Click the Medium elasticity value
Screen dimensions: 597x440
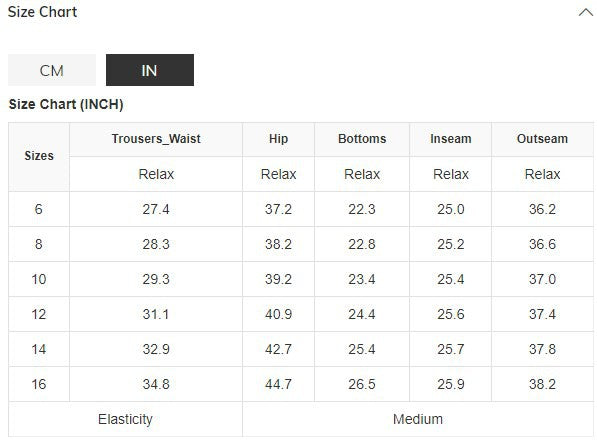coord(418,419)
